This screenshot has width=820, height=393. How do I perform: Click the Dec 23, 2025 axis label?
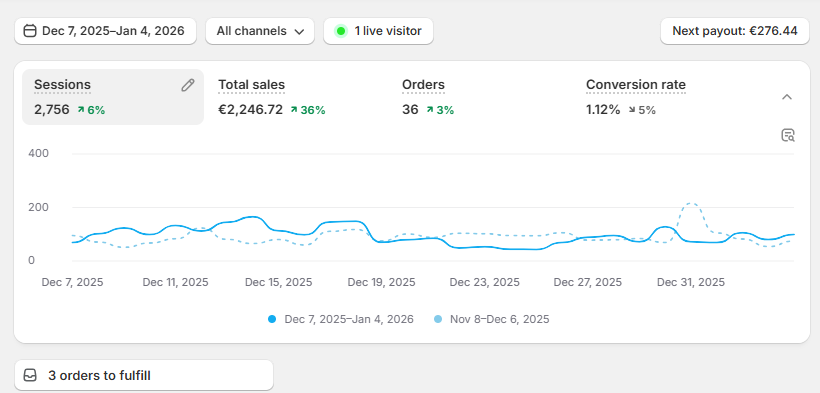pyautogui.click(x=485, y=283)
